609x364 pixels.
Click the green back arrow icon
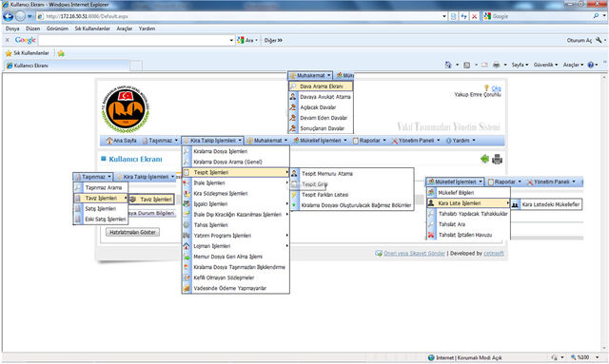pyautogui.click(x=484, y=159)
